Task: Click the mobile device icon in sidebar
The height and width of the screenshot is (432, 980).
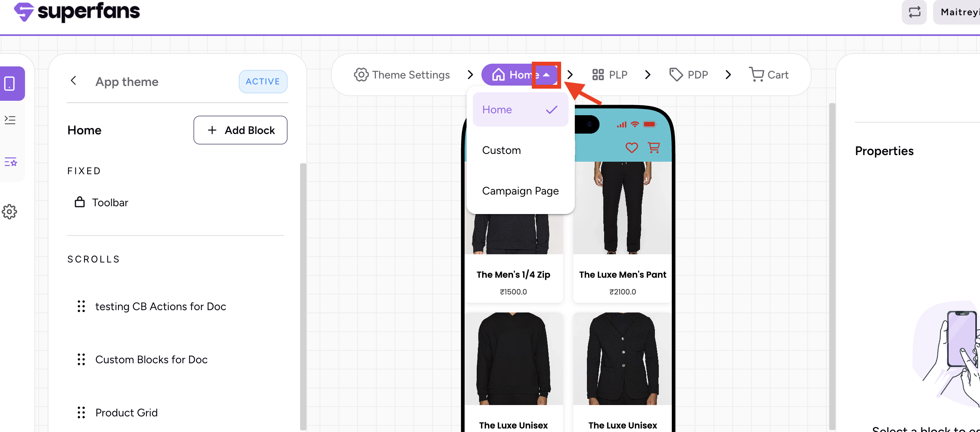Action: pos(10,84)
